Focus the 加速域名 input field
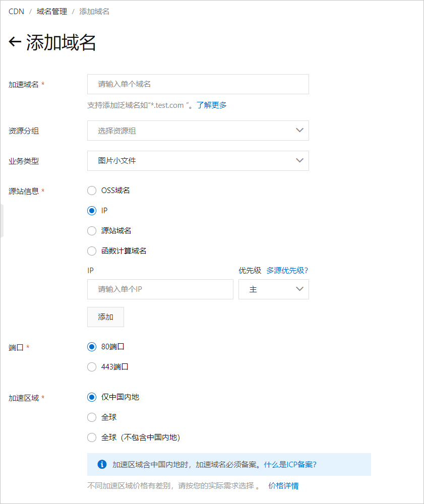 click(x=198, y=84)
